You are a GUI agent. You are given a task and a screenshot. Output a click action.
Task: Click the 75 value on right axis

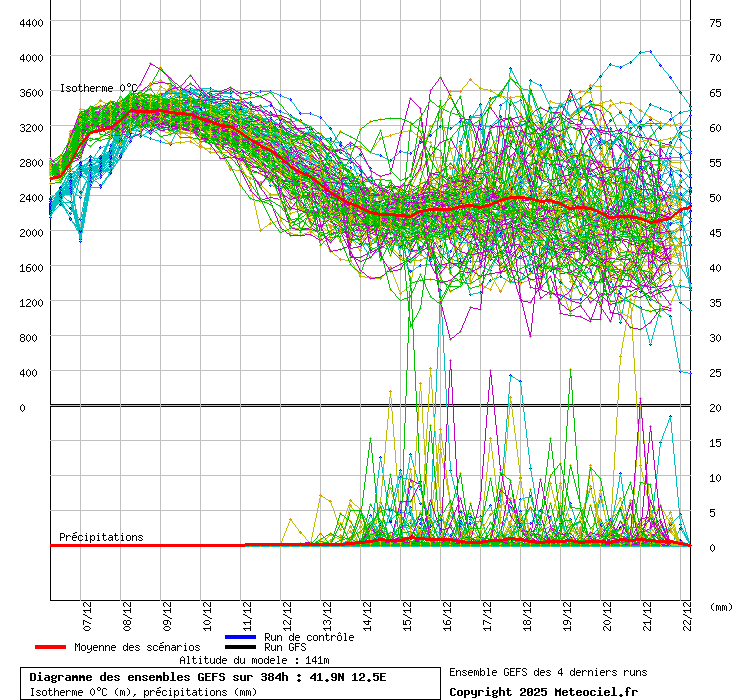[x=715, y=23]
